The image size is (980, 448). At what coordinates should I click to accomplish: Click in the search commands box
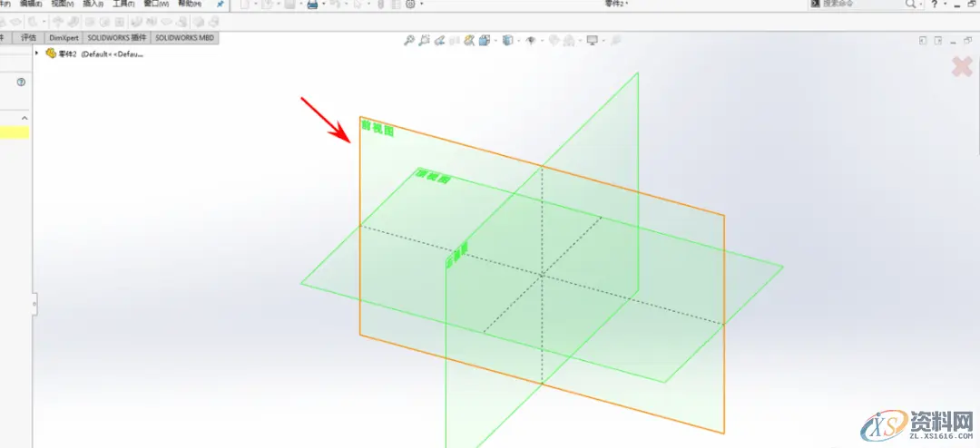tap(861, 4)
